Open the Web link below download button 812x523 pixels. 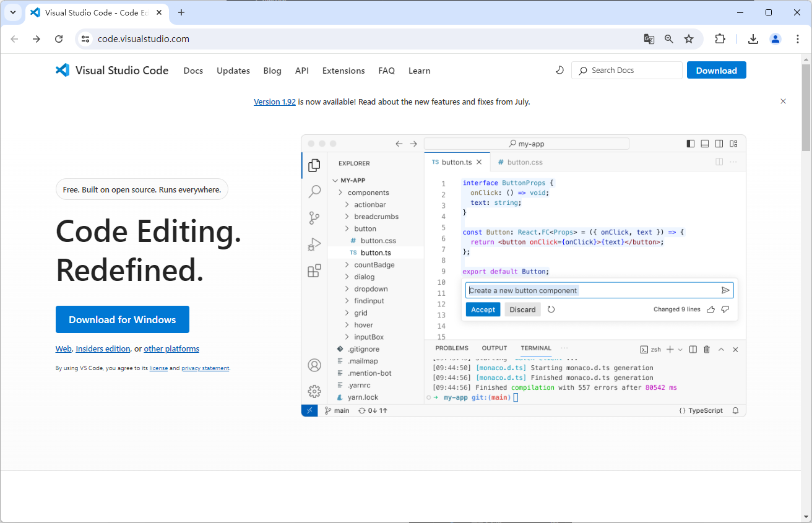coord(64,348)
